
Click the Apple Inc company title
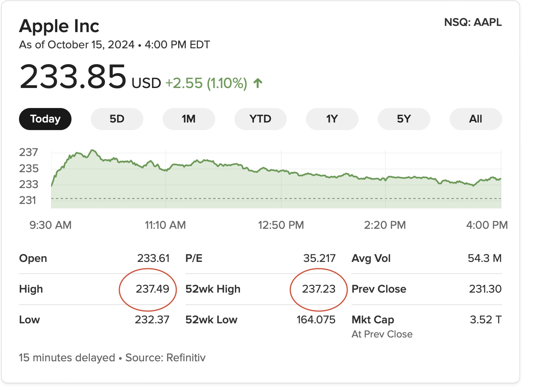[59, 26]
